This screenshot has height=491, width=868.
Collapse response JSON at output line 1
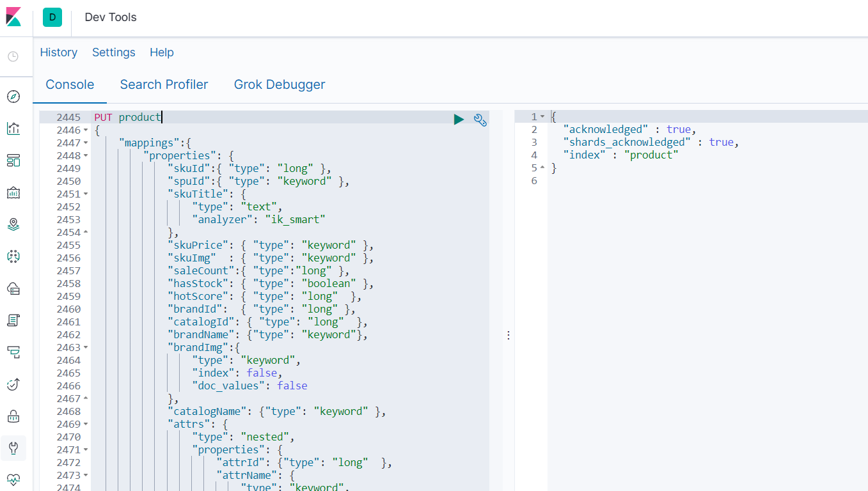(x=542, y=117)
